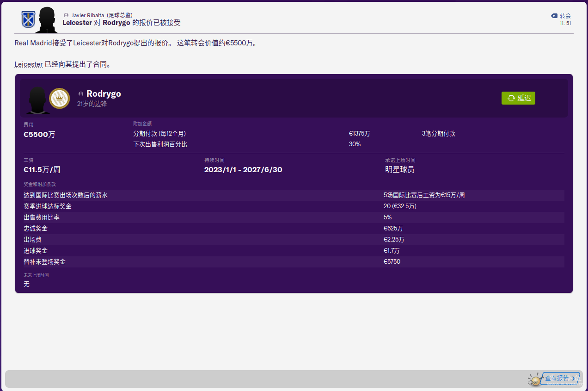Click the circular arrows icon on 延迟 button

(511, 98)
